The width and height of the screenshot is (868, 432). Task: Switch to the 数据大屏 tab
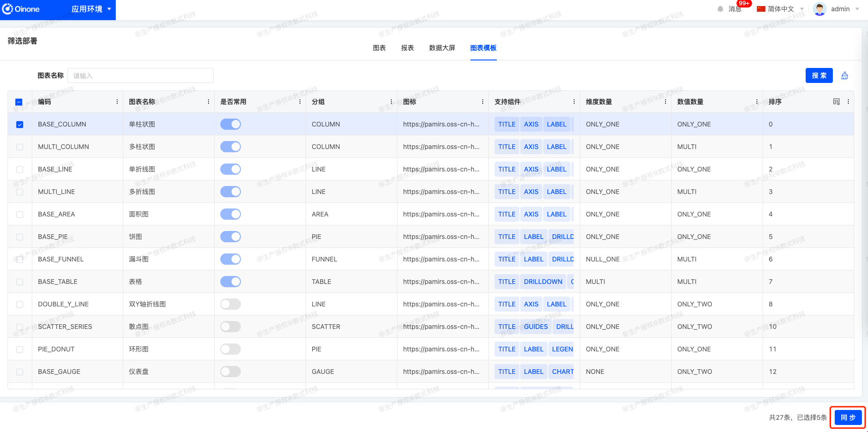click(x=442, y=48)
